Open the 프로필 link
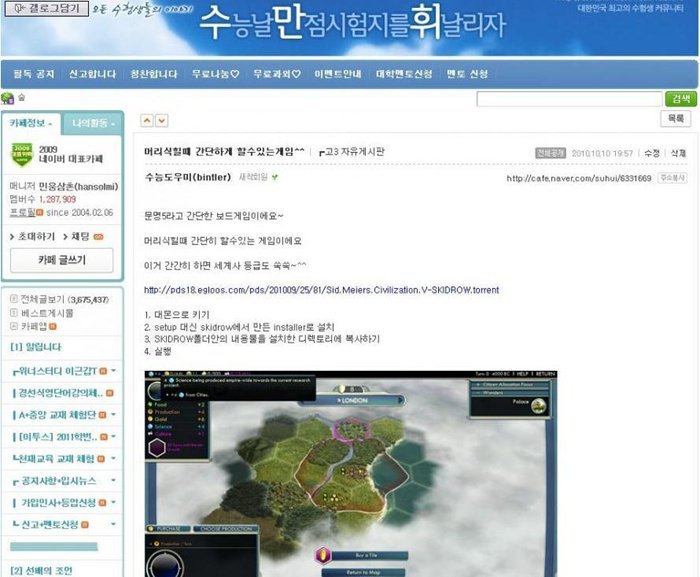Screen dimensions: 700x577 22,213
